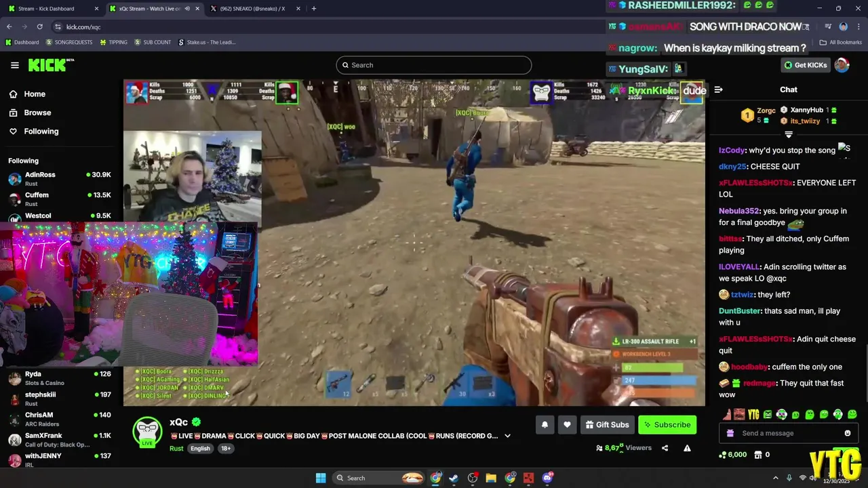This screenshot has height=488, width=868.
Task: Open a new browser tab
Action: point(313,9)
